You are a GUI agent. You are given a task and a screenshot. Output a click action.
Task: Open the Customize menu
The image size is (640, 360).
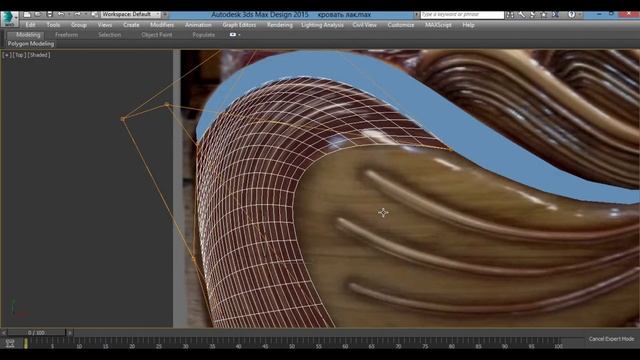(401, 25)
